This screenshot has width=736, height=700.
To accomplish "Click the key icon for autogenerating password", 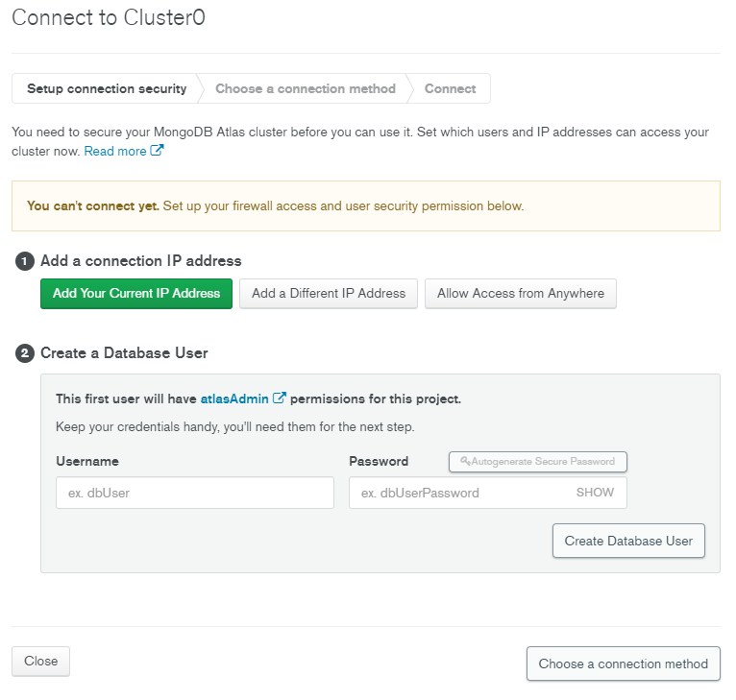I will click(x=464, y=461).
